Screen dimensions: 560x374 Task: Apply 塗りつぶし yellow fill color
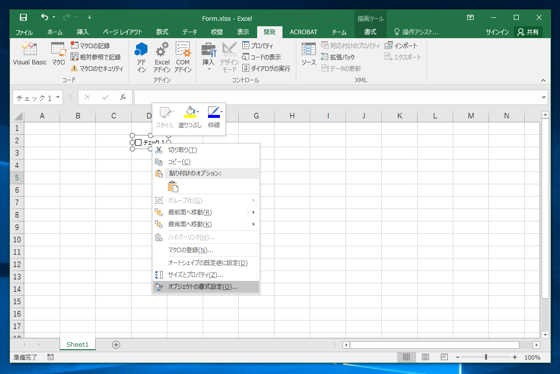click(190, 112)
